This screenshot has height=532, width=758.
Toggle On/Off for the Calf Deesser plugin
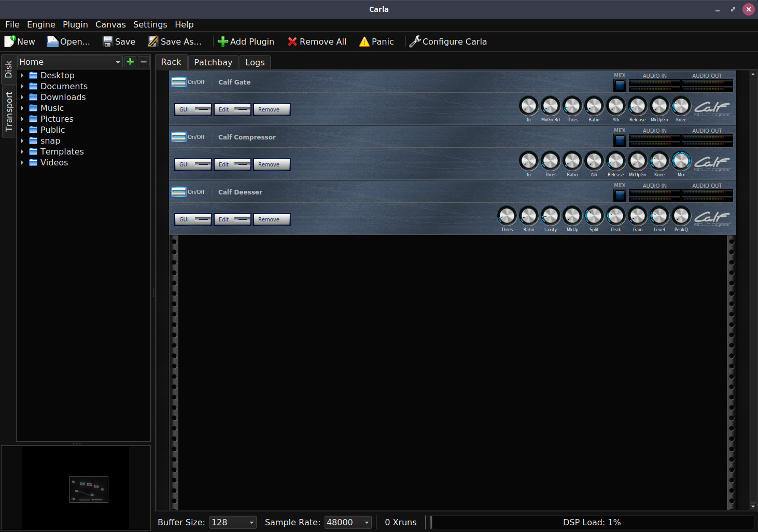point(178,191)
